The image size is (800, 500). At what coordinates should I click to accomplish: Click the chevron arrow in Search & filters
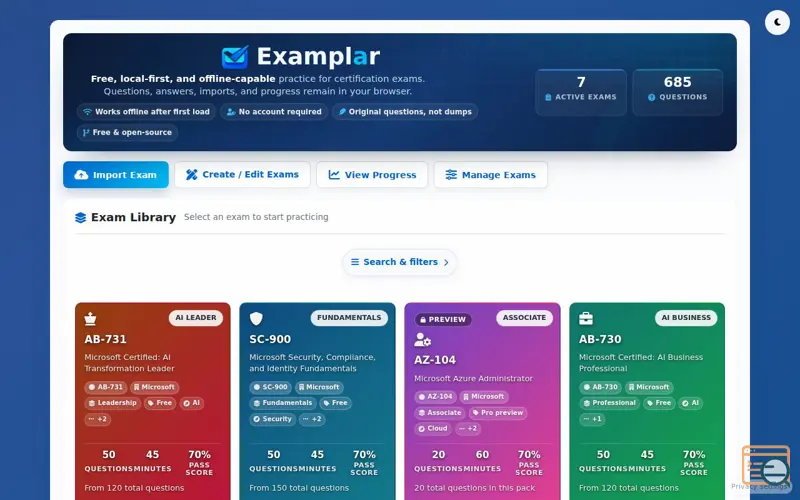tap(446, 262)
